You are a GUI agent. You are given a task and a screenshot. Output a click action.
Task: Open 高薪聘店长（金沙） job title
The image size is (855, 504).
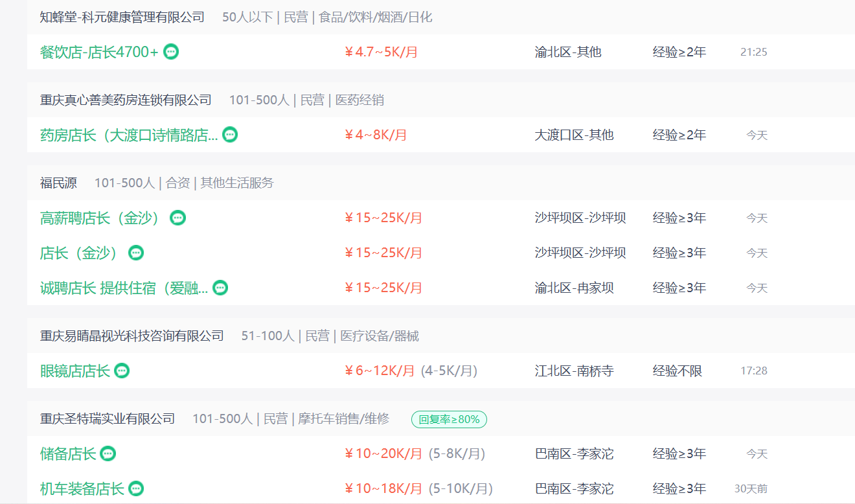point(100,218)
